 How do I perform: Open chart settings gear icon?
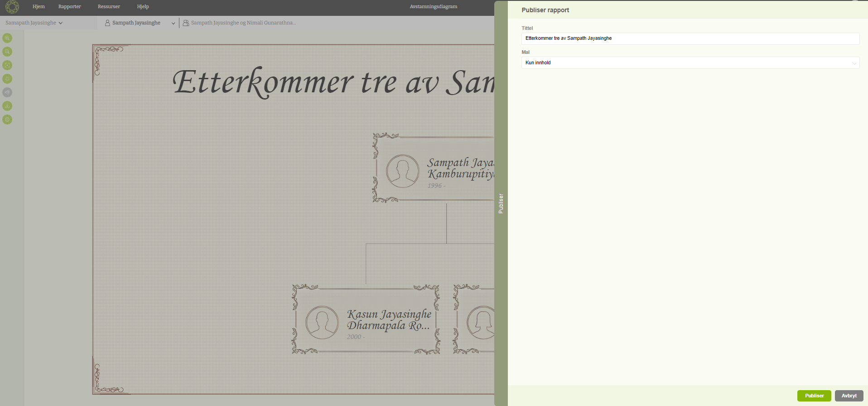point(7,119)
